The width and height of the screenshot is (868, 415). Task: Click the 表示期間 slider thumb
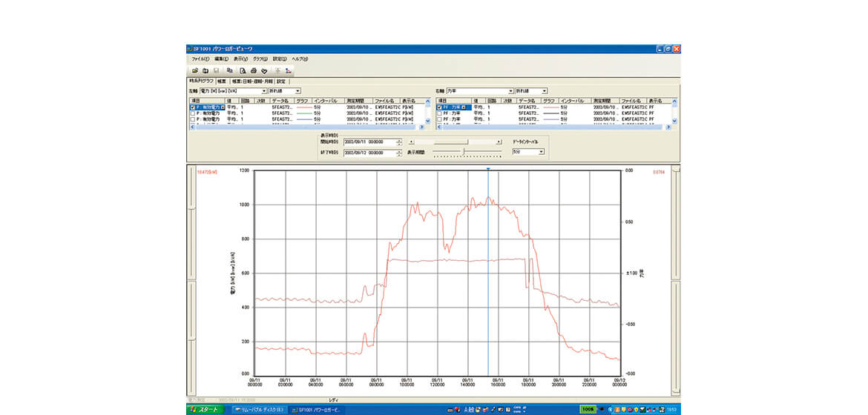[464, 151]
